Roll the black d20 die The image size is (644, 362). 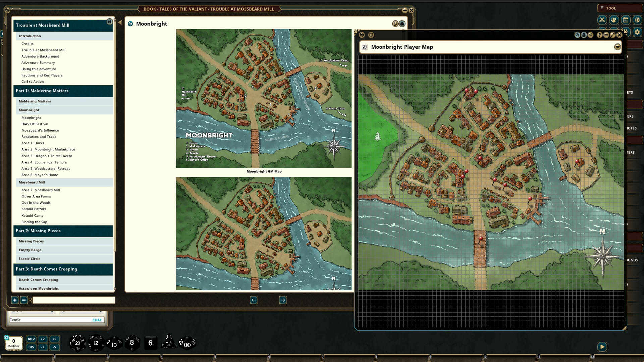[x=78, y=343]
